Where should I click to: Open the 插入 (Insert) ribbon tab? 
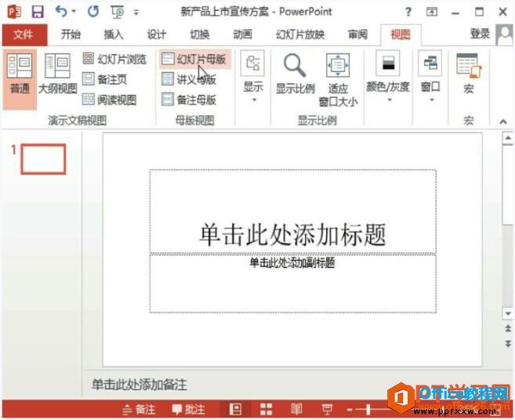(114, 34)
